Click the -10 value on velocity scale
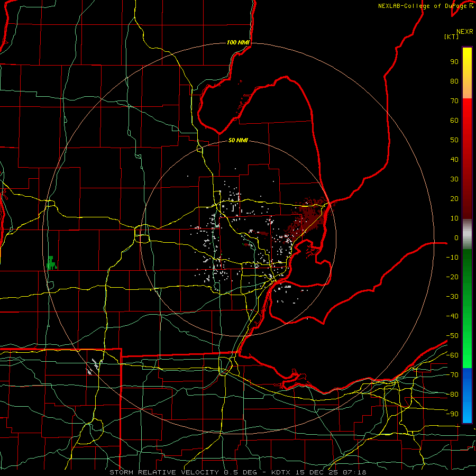This screenshot has width=476, height=476. [452, 258]
